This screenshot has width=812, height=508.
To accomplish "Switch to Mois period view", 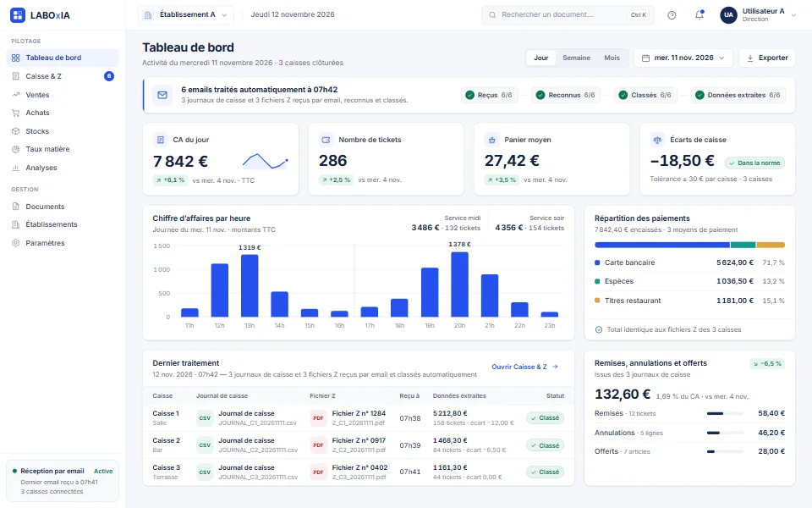I will click(x=612, y=58).
